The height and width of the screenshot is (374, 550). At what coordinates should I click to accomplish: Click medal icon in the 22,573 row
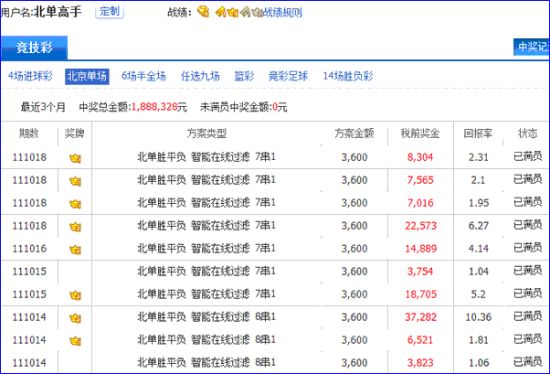click(x=75, y=227)
